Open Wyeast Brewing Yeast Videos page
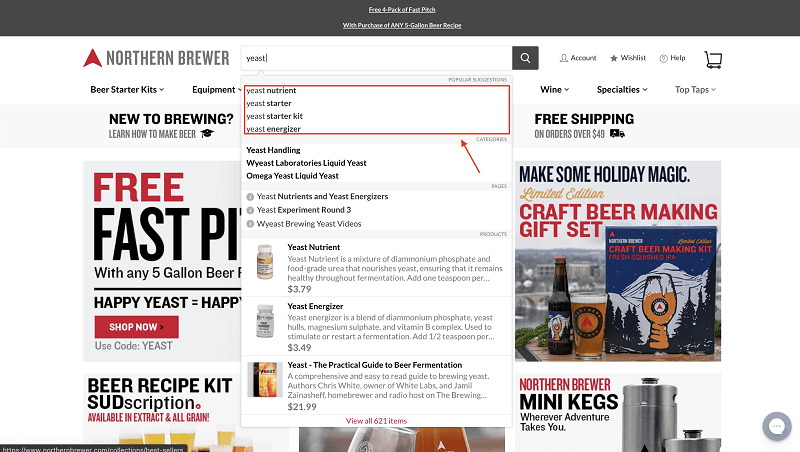The height and width of the screenshot is (452, 800). (x=309, y=223)
